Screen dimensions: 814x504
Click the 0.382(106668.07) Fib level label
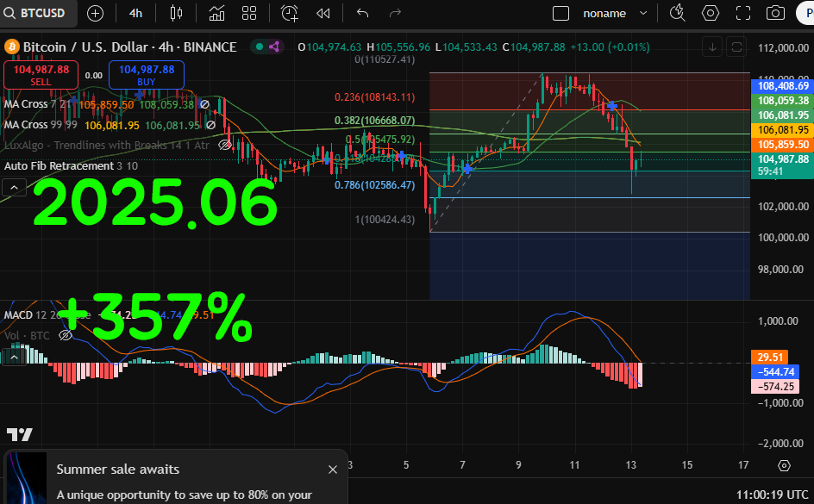(374, 121)
